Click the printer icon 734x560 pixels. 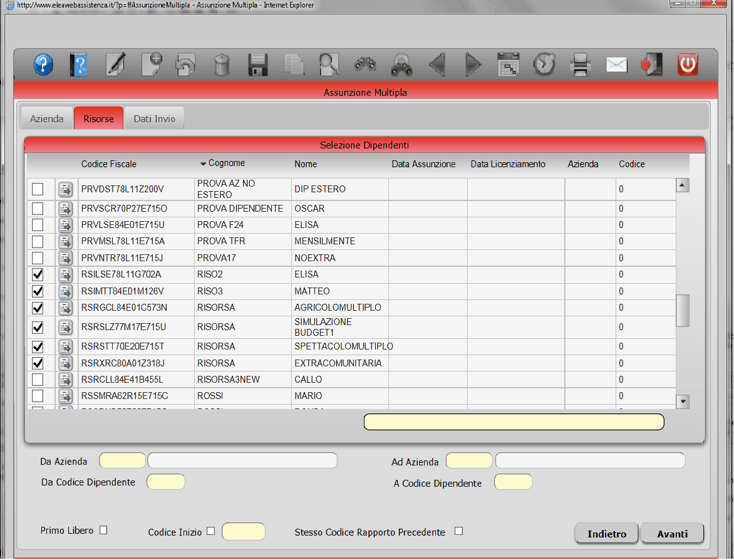(x=581, y=65)
